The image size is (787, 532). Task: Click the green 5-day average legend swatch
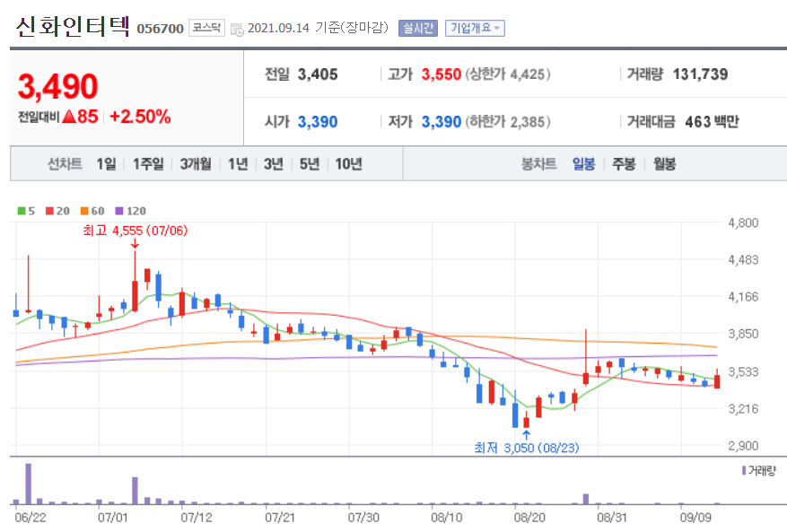(22, 211)
